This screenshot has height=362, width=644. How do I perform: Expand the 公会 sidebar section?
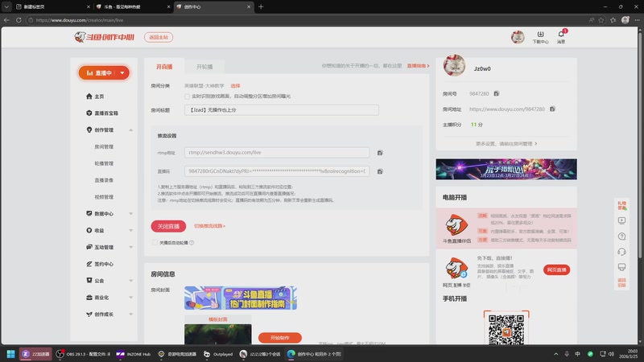point(131,281)
